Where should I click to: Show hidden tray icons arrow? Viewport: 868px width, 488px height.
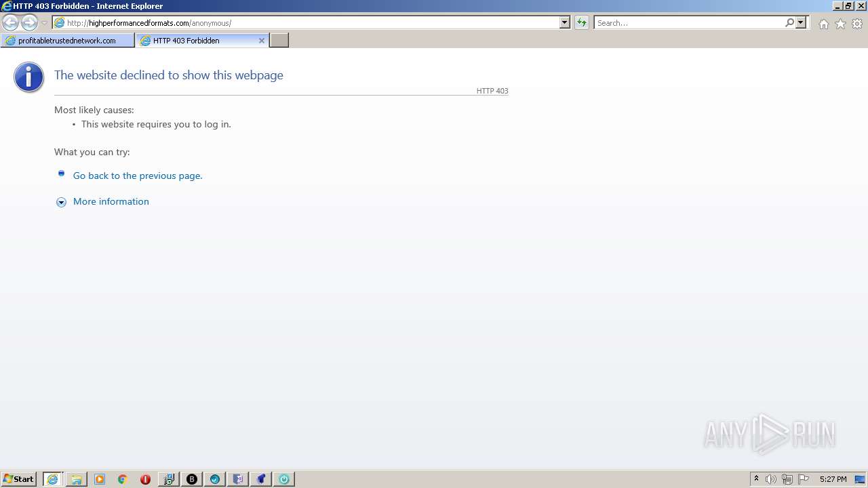757,479
